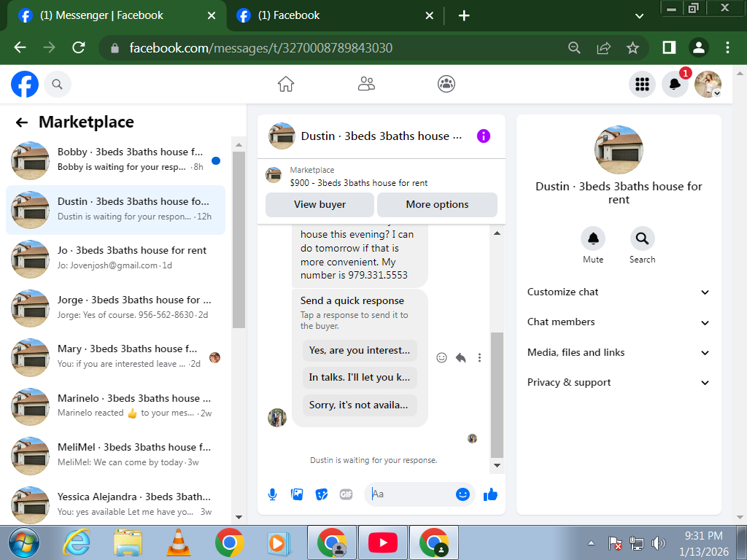Open Mary's 3beds 3baths conversation
The width and height of the screenshot is (747, 560).
115,357
